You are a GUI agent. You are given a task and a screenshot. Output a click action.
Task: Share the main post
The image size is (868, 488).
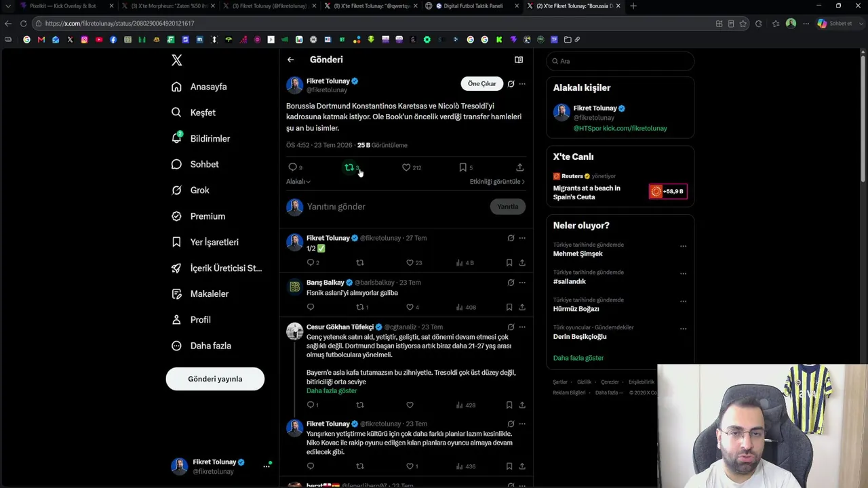520,167
